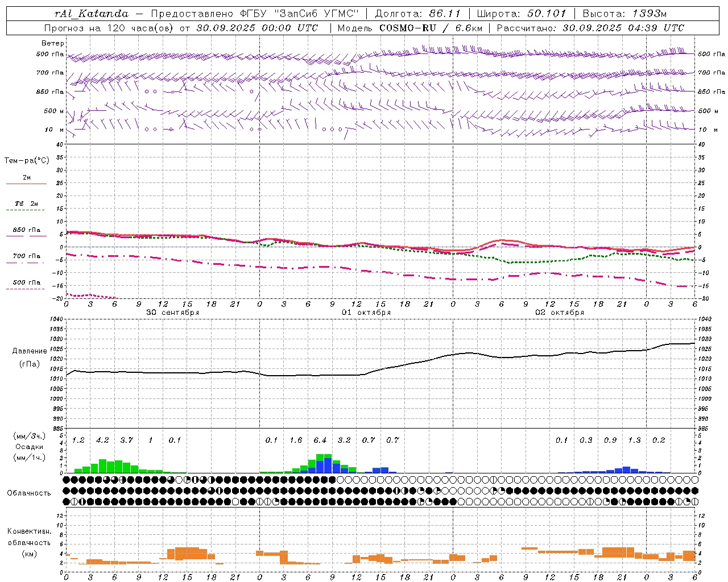Click the Конвективн. panel label
This screenshot has width=728, height=582.
[x=29, y=531]
